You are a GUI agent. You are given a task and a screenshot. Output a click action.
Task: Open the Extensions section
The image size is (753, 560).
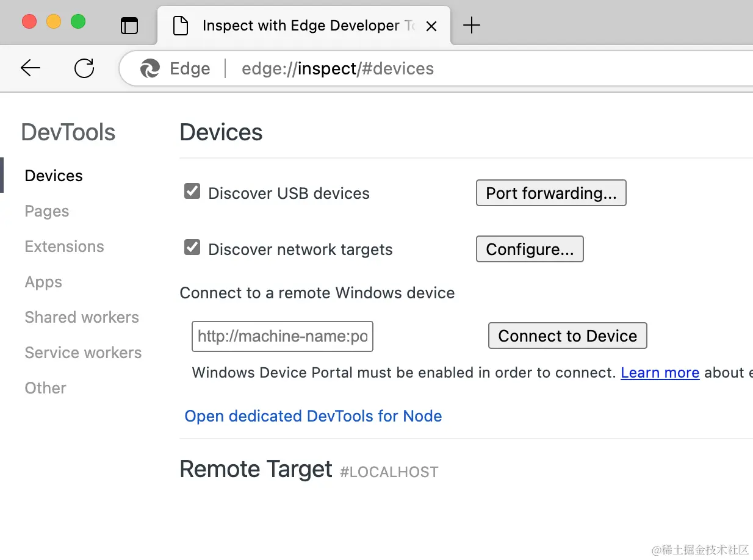click(64, 246)
